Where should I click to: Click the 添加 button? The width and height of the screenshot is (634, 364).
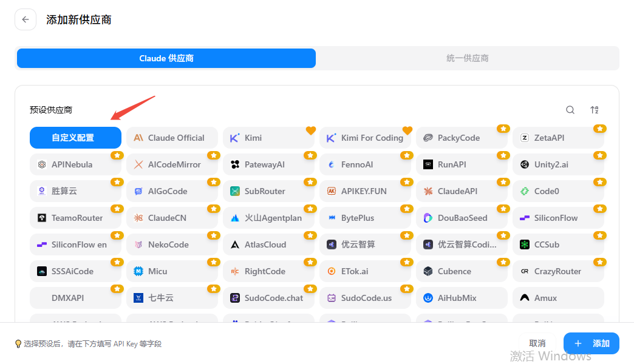[x=591, y=343]
